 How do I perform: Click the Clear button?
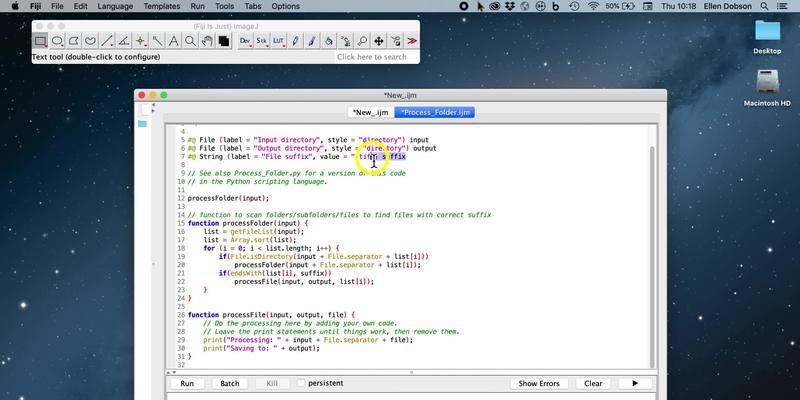tap(593, 383)
